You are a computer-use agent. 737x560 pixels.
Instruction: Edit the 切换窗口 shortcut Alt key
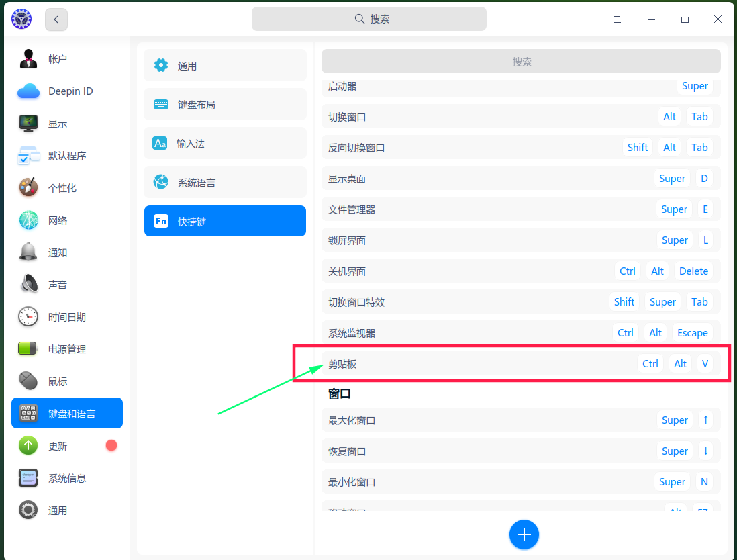pos(669,117)
